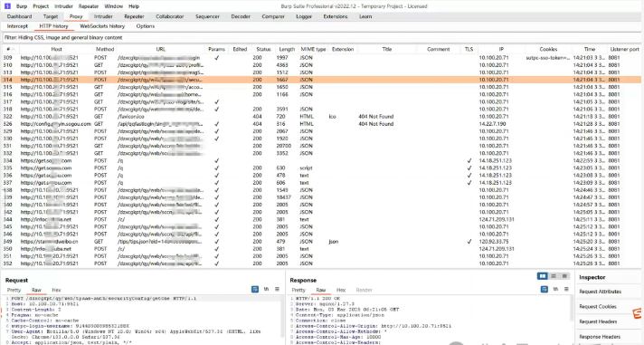Open the WebSockets history sub-tab
Screen dimensions: 644x345
pyautogui.click(x=102, y=26)
